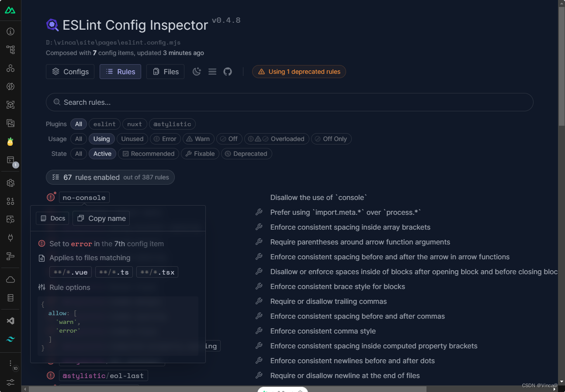Focus the Search rules input field
Viewport: 565px width, 392px height.
pyautogui.click(x=289, y=102)
